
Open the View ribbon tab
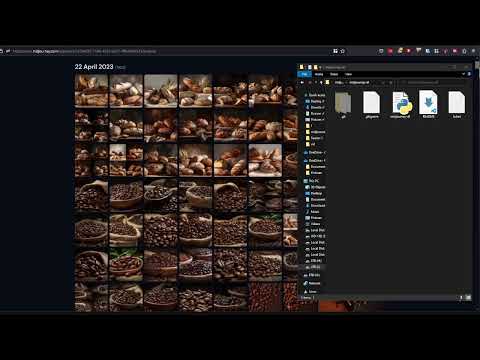click(x=349, y=74)
